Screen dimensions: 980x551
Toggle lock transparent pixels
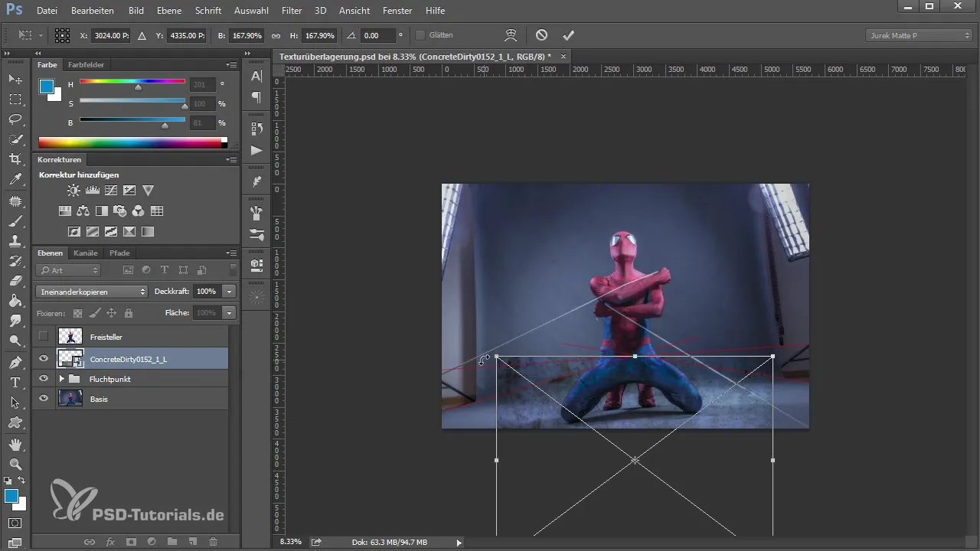[x=77, y=312]
